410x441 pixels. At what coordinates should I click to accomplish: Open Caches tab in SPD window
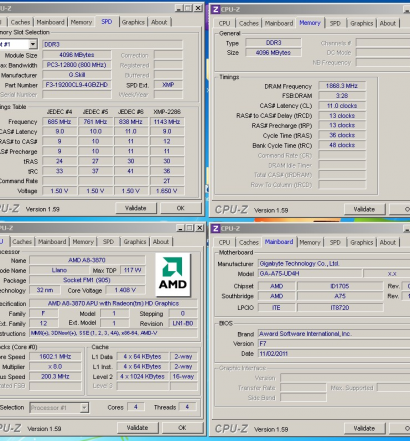pyautogui.click(x=20, y=22)
